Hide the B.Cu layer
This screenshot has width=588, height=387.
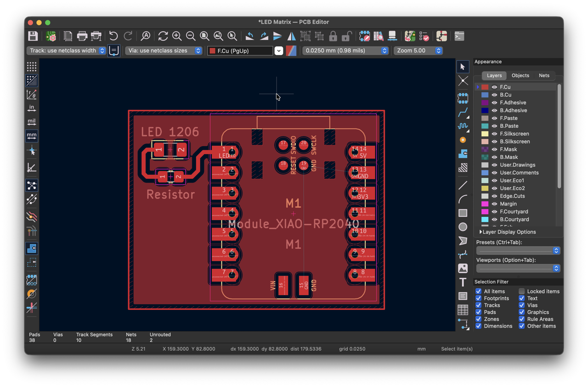pos(494,95)
